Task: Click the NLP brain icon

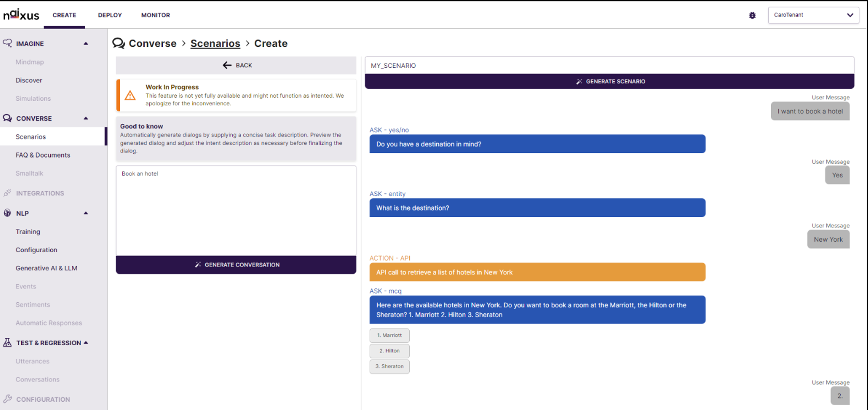Action: 7,213
